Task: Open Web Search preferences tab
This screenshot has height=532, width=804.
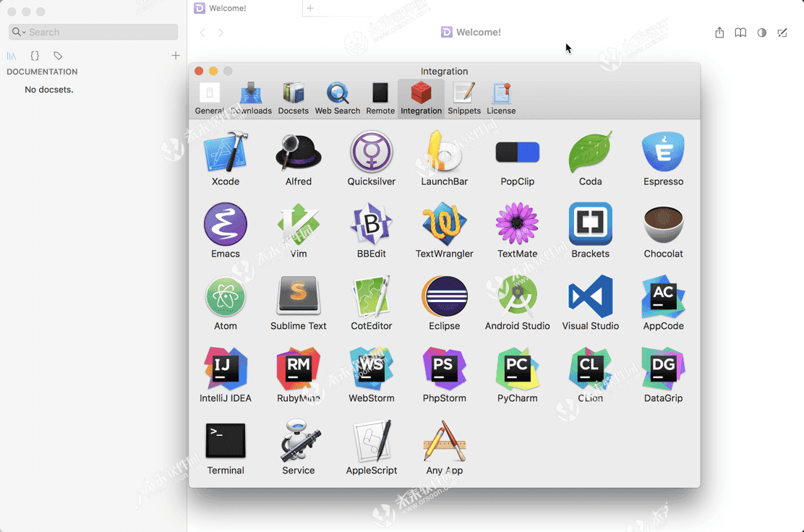Action: coord(338,98)
